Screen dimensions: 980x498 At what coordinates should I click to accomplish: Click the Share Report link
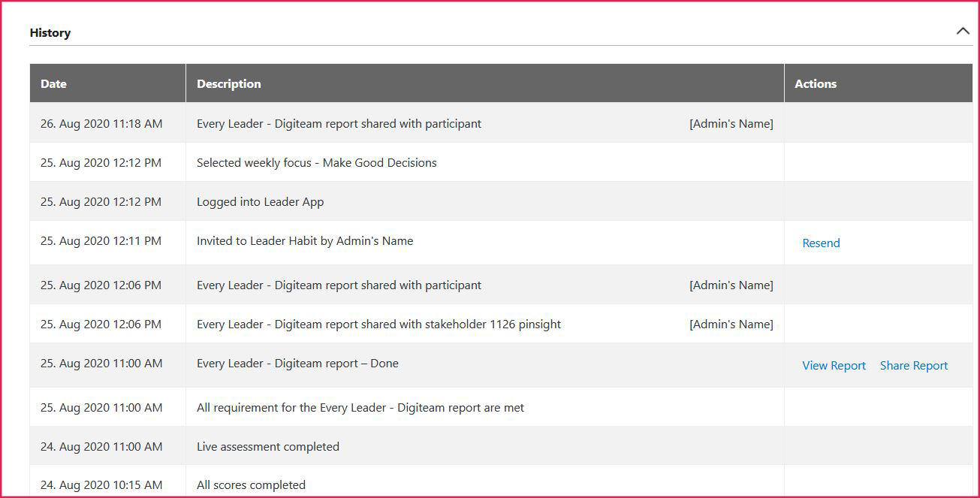click(x=913, y=366)
